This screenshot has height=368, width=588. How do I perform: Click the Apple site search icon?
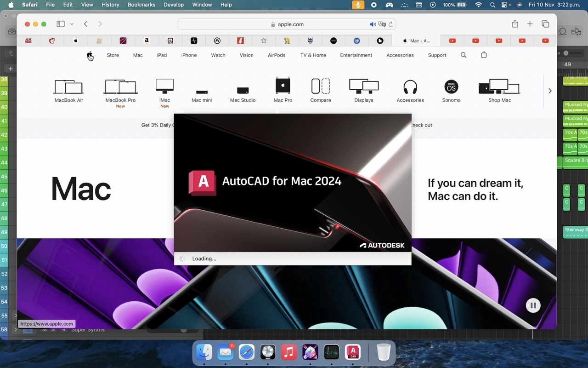tap(463, 55)
